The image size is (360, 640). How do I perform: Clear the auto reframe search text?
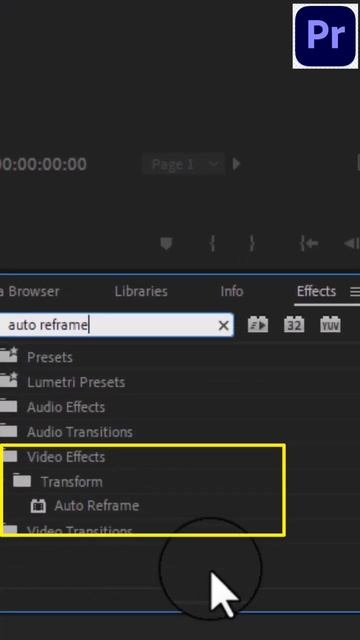coord(224,325)
